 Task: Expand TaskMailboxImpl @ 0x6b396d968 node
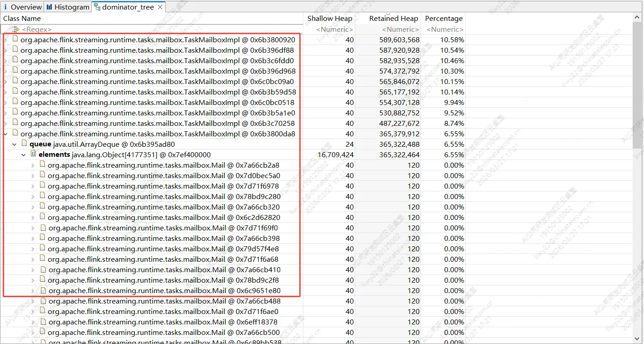click(5, 71)
